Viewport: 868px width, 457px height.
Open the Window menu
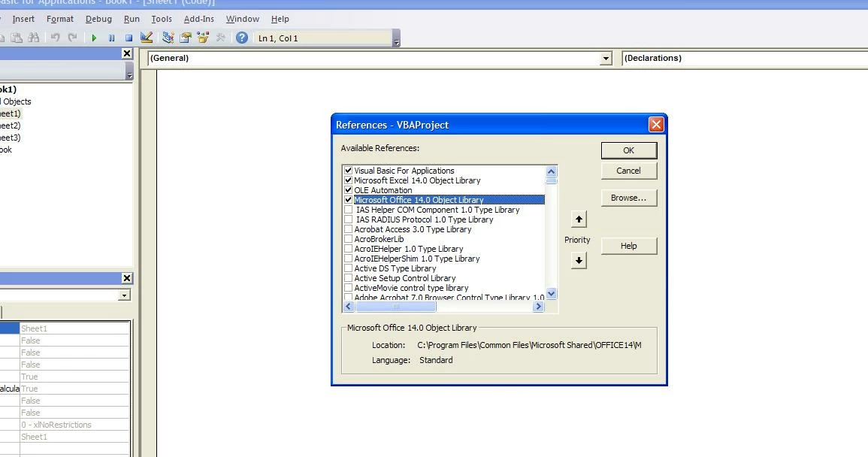[x=243, y=19]
